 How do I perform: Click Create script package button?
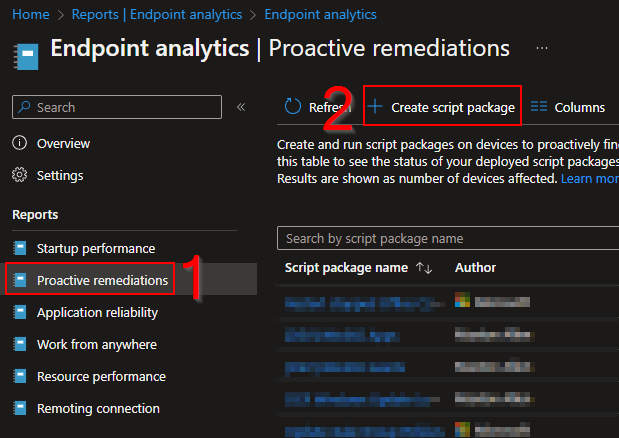[x=442, y=107]
